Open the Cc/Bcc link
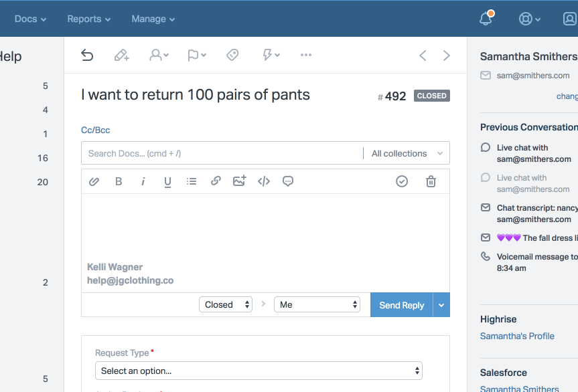Viewport: 578px width, 392px height. 95,130
